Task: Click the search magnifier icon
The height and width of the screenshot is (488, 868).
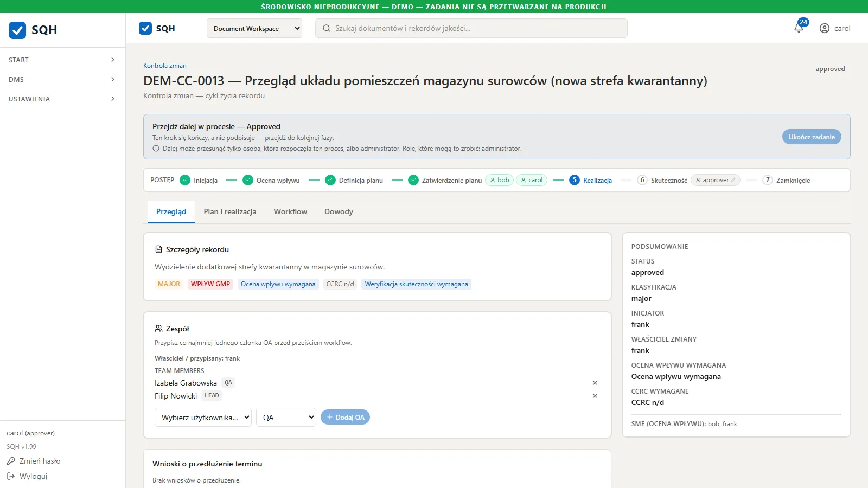Action: pos(327,28)
